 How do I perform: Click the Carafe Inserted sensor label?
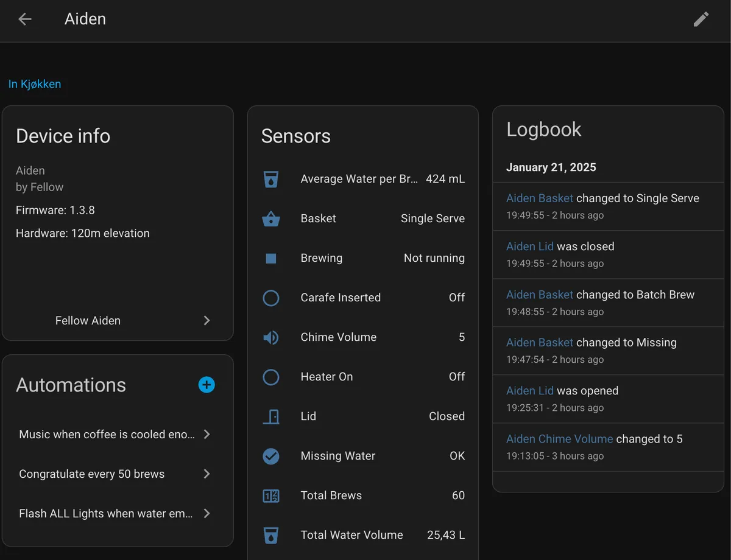(341, 298)
